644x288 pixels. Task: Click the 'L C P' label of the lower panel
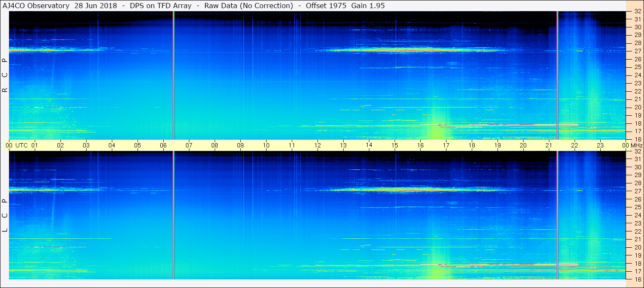pyautogui.click(x=5, y=216)
